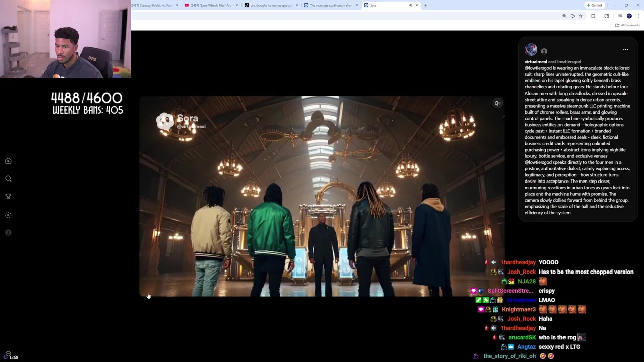Open the Sora home feed icon

pyautogui.click(x=8, y=161)
